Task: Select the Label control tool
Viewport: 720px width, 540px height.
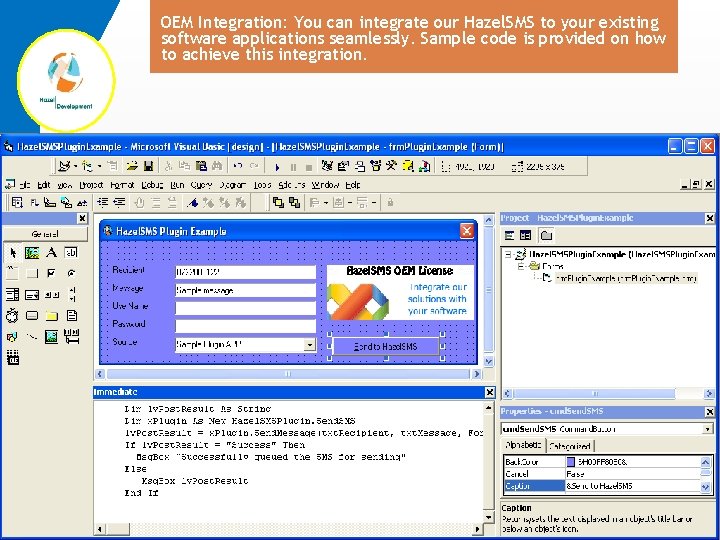Action: click(51, 252)
